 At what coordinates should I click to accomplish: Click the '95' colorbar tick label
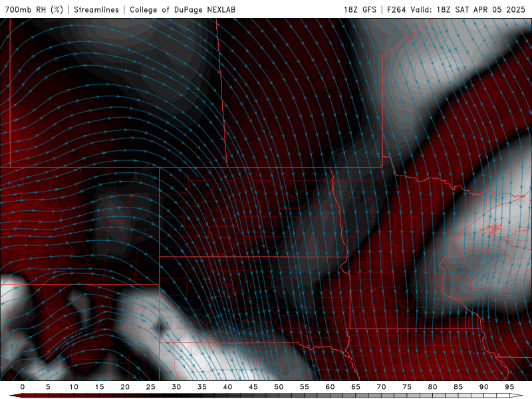tap(509, 387)
